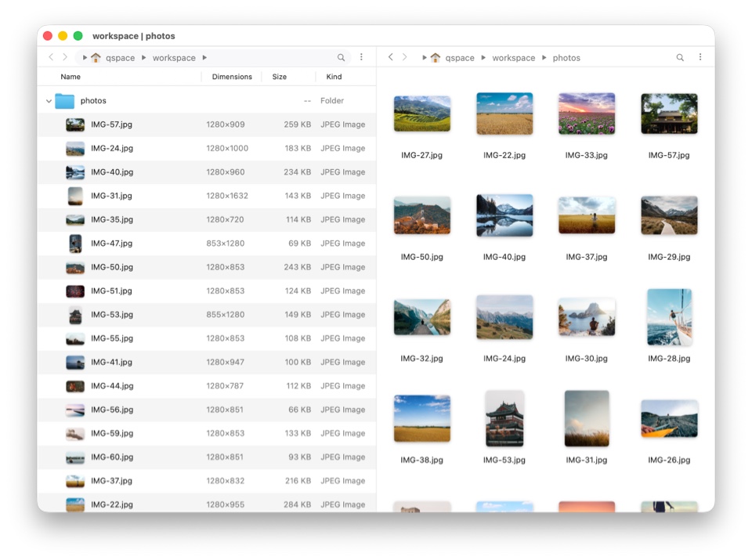Click the home icon in the left path bar
This screenshot has height=560, width=752.
pos(96,58)
